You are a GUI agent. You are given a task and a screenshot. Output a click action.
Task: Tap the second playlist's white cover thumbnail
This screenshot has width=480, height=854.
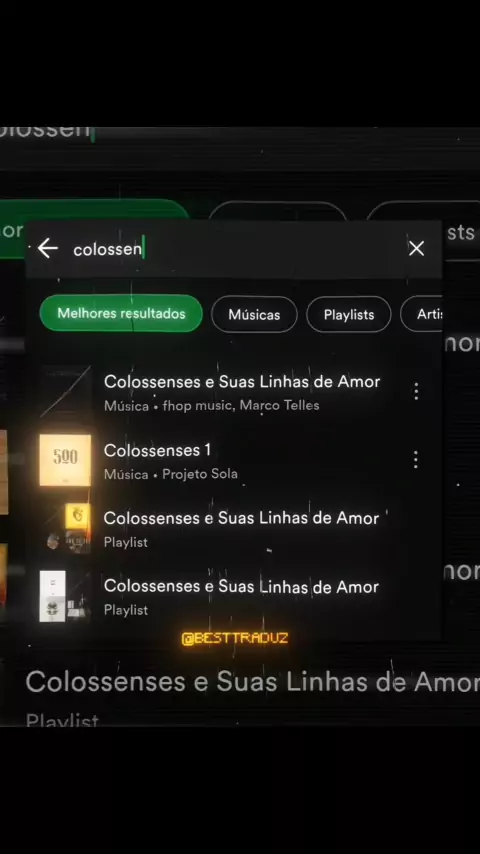[65, 596]
